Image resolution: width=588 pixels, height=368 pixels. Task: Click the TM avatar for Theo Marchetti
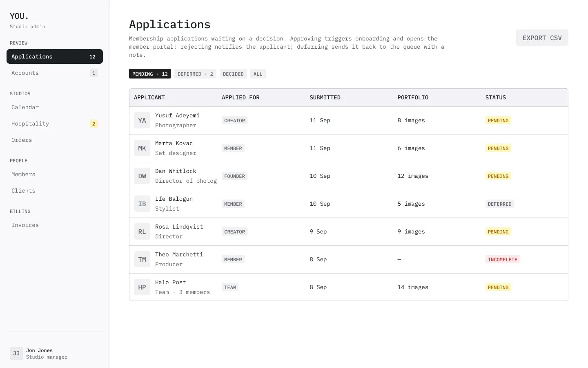pos(142,260)
